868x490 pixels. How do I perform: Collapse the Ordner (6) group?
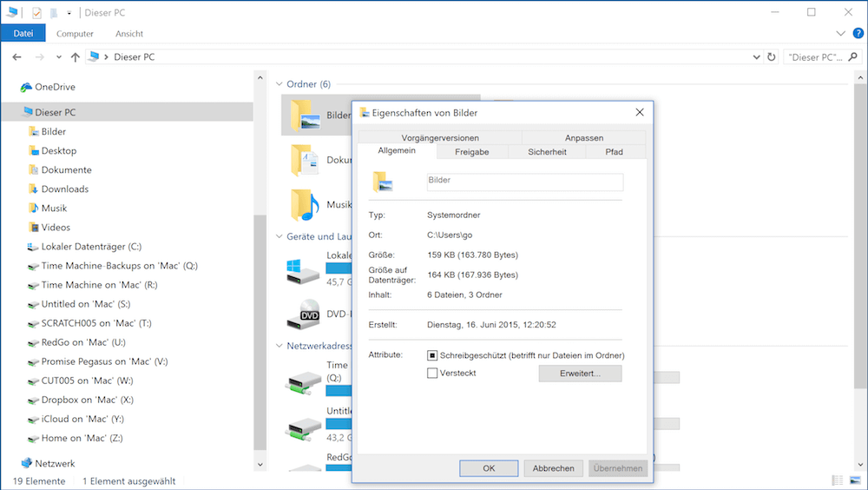279,84
